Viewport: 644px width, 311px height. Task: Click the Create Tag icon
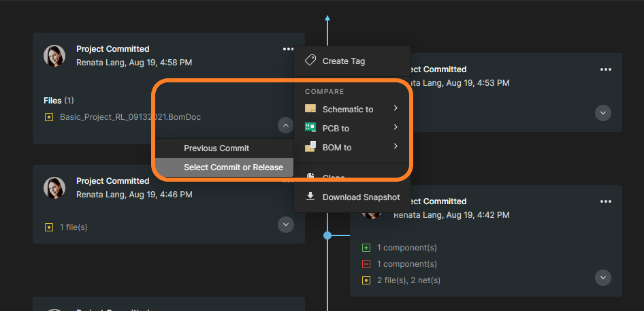coord(310,61)
